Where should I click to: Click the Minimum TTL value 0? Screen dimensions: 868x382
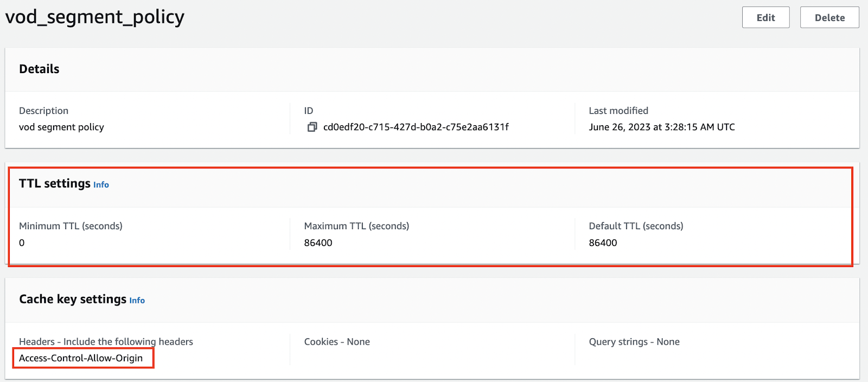[22, 243]
